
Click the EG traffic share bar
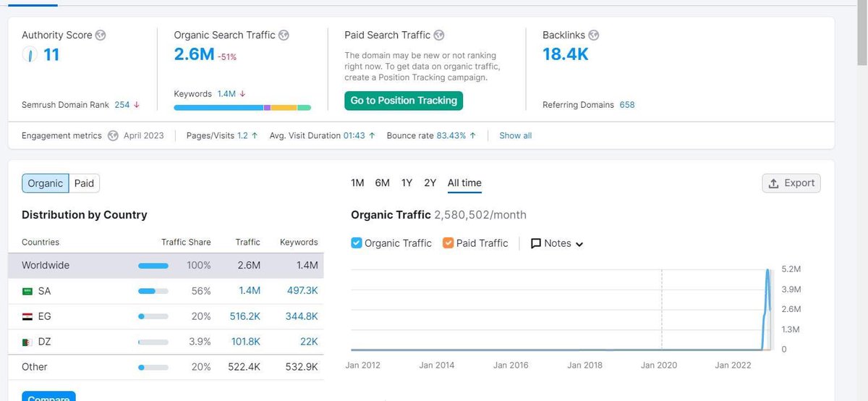153,316
